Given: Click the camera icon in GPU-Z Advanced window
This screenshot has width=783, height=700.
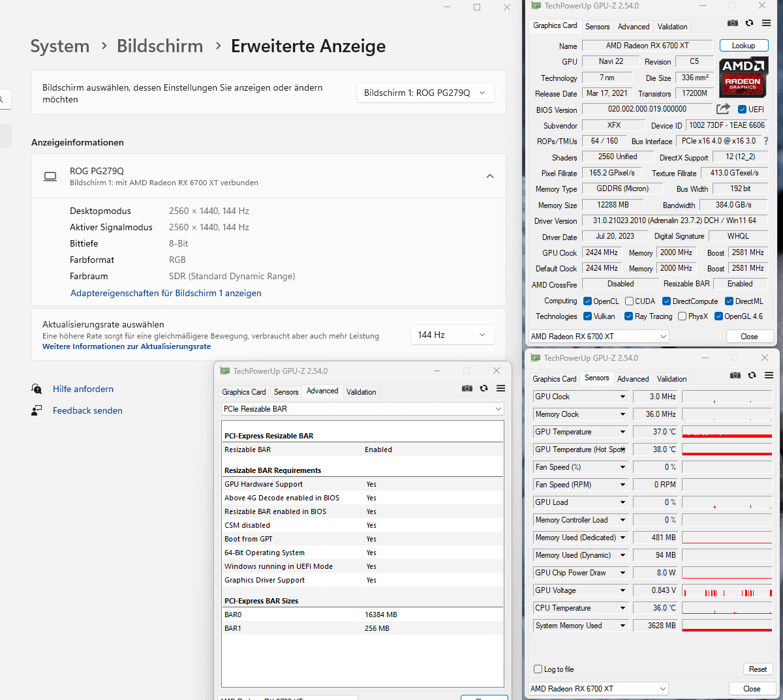Looking at the screenshot, I should [x=467, y=388].
